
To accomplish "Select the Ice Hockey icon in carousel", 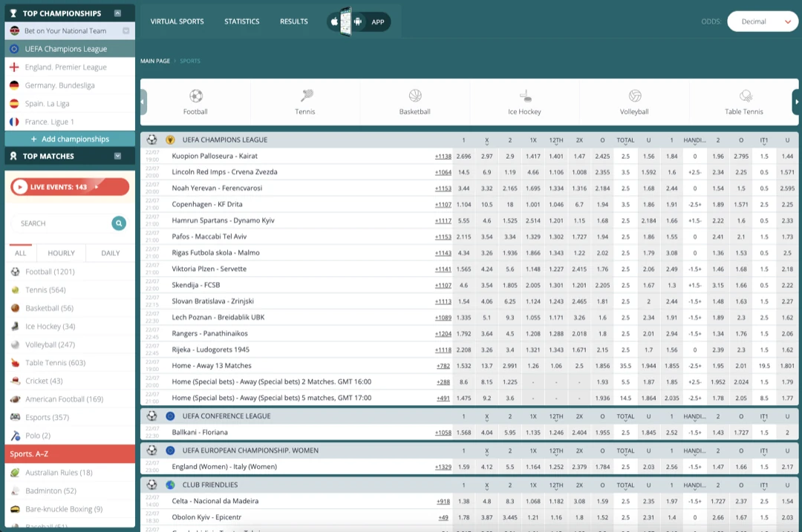I will tap(525, 96).
